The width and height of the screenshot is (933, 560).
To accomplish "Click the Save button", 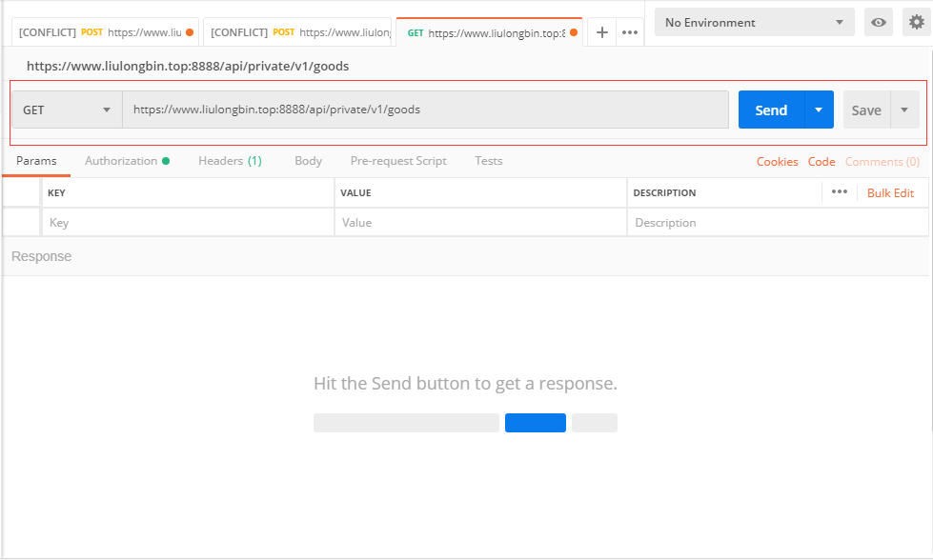I will click(866, 110).
